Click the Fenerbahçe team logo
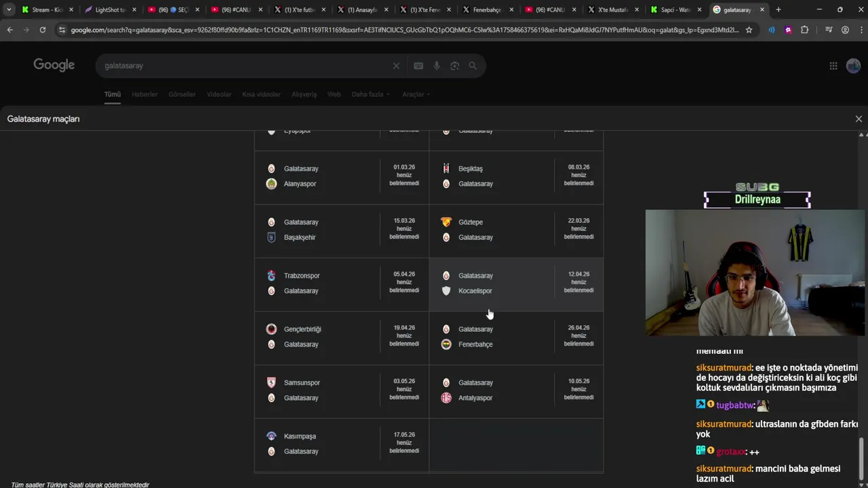This screenshot has width=868, height=488. [x=446, y=344]
